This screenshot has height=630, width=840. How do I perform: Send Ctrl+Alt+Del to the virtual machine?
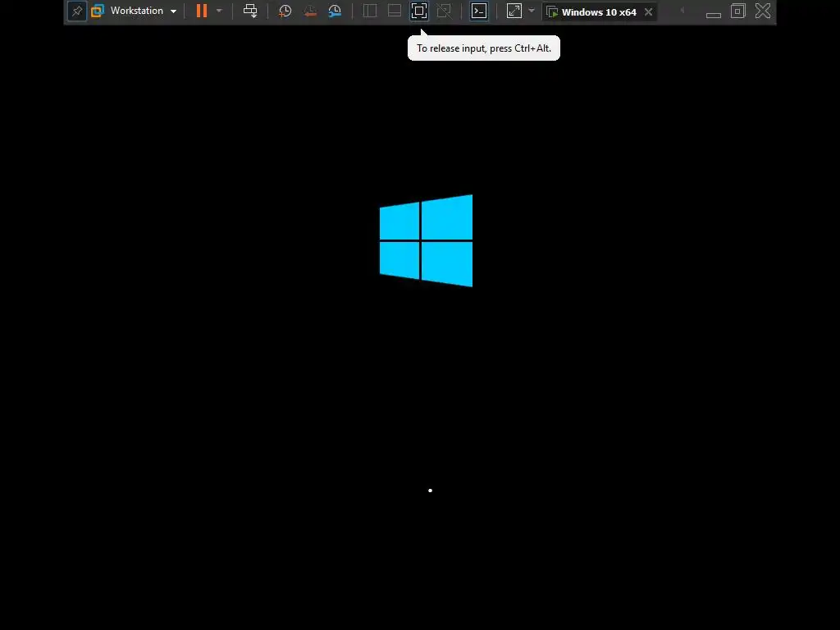(250, 11)
